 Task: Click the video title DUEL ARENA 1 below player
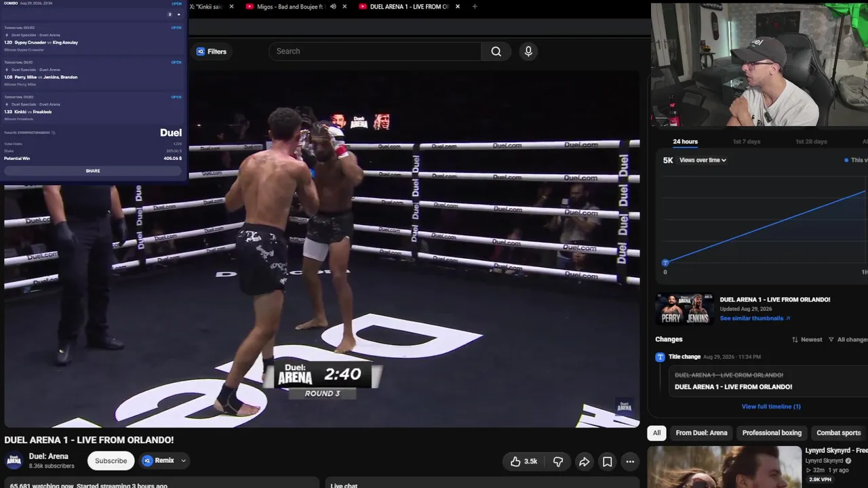click(89, 440)
